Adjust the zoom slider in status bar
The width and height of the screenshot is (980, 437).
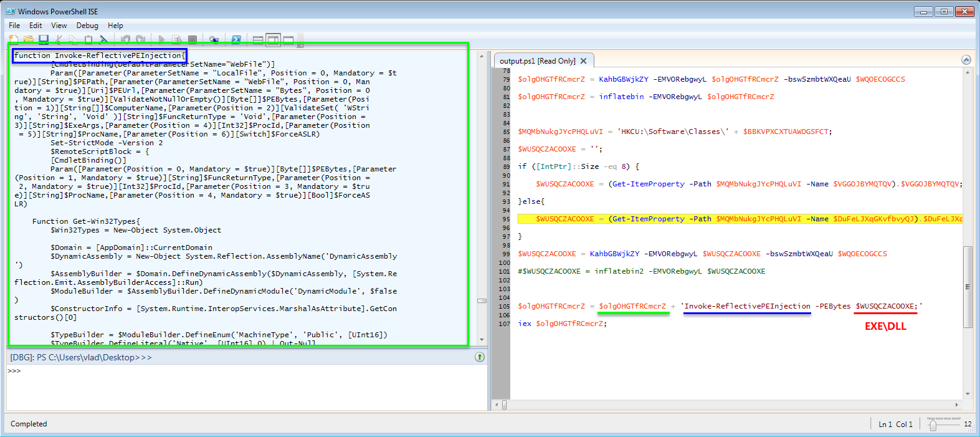(933, 425)
